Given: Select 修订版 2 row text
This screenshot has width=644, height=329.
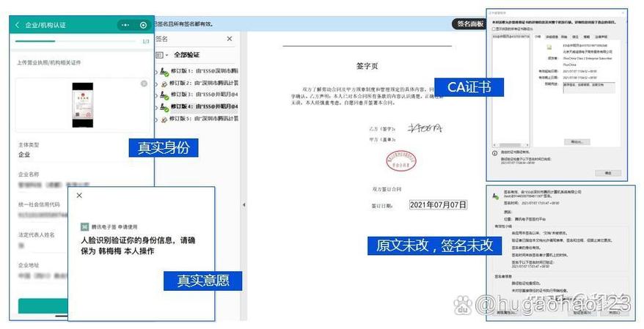Looking at the screenshot, I should (x=205, y=83).
